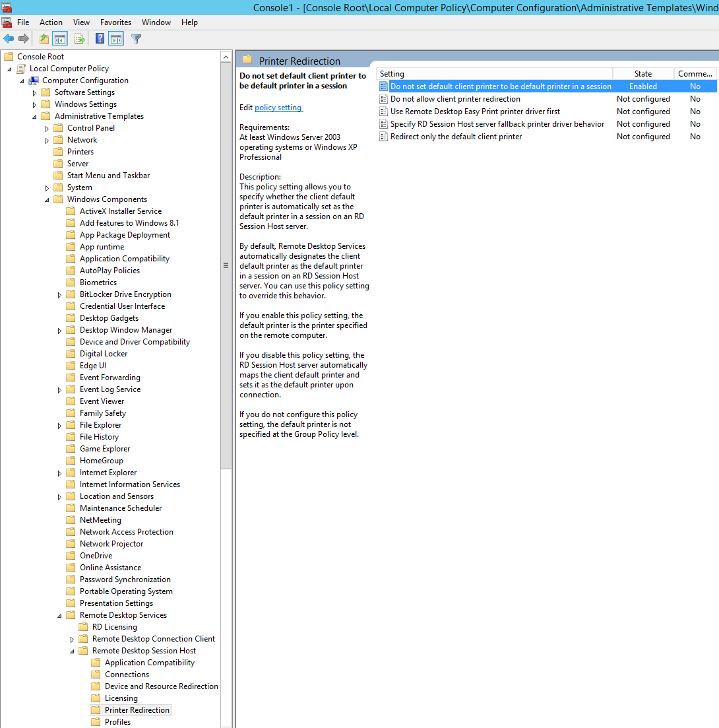Click icon of 'Redirect only the default client printer'
719x728 pixels.
coord(384,137)
